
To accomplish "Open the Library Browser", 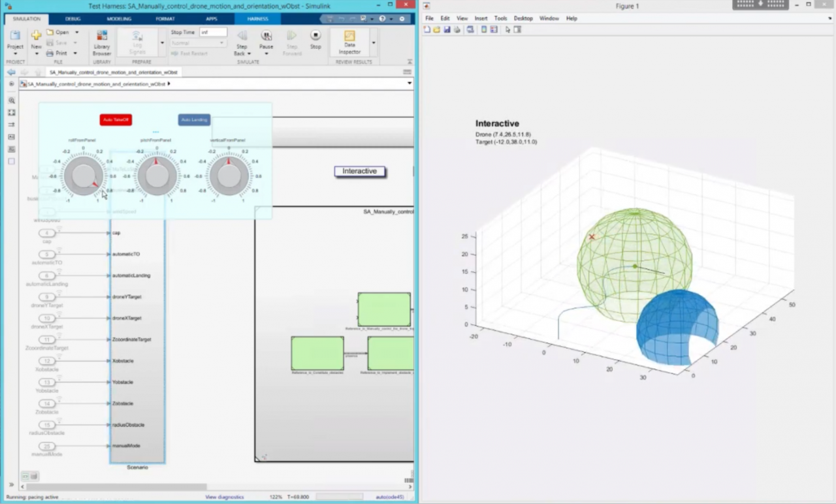I will (x=102, y=42).
